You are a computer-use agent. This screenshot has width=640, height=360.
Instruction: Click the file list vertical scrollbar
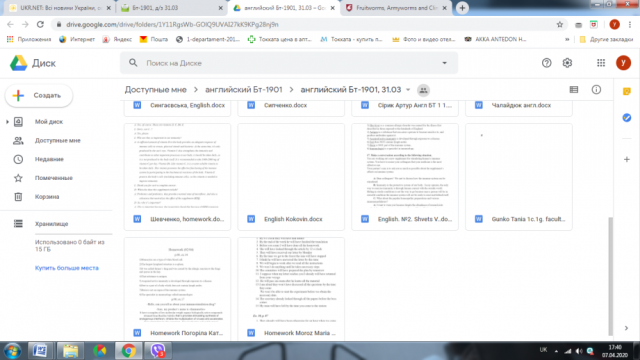coord(611,276)
